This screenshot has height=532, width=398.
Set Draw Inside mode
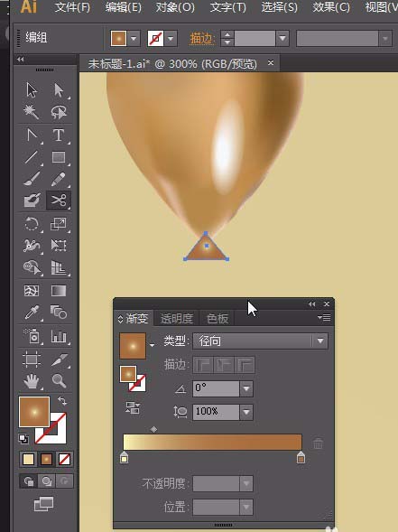[64, 481]
